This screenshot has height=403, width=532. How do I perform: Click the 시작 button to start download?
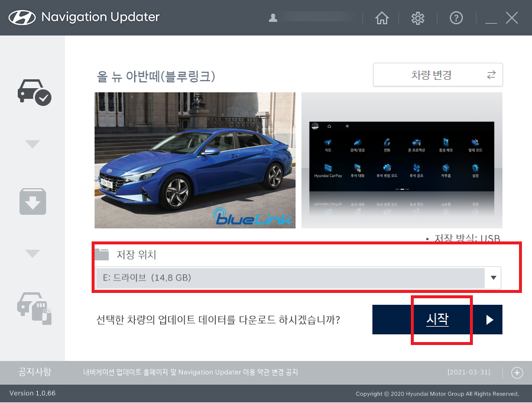(x=437, y=320)
